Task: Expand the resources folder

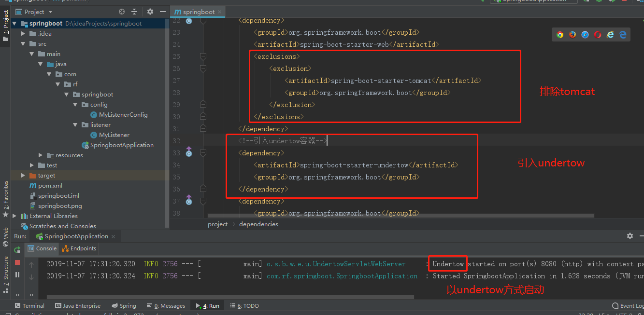Action: [41, 155]
